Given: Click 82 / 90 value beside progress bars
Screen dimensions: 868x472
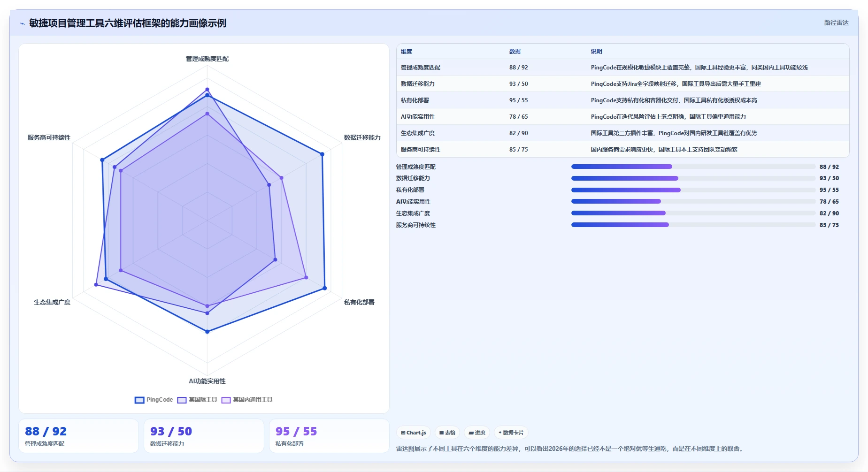Looking at the screenshot, I should coord(829,213).
